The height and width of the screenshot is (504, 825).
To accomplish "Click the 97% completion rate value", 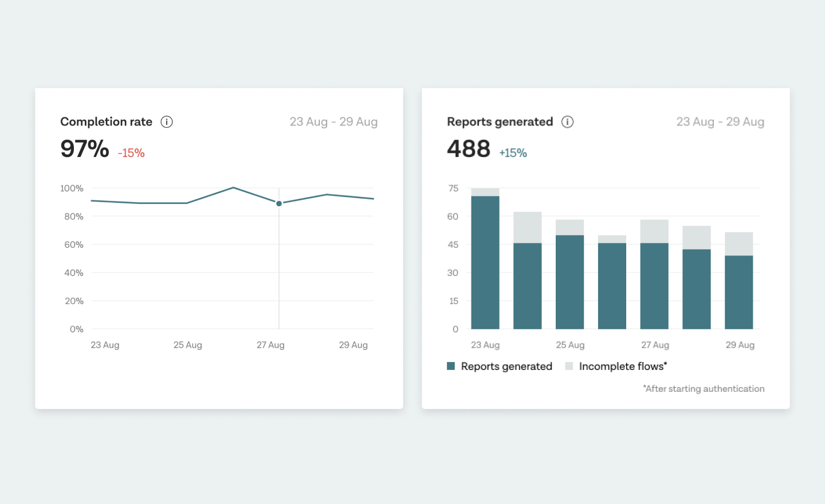I will pos(84,149).
